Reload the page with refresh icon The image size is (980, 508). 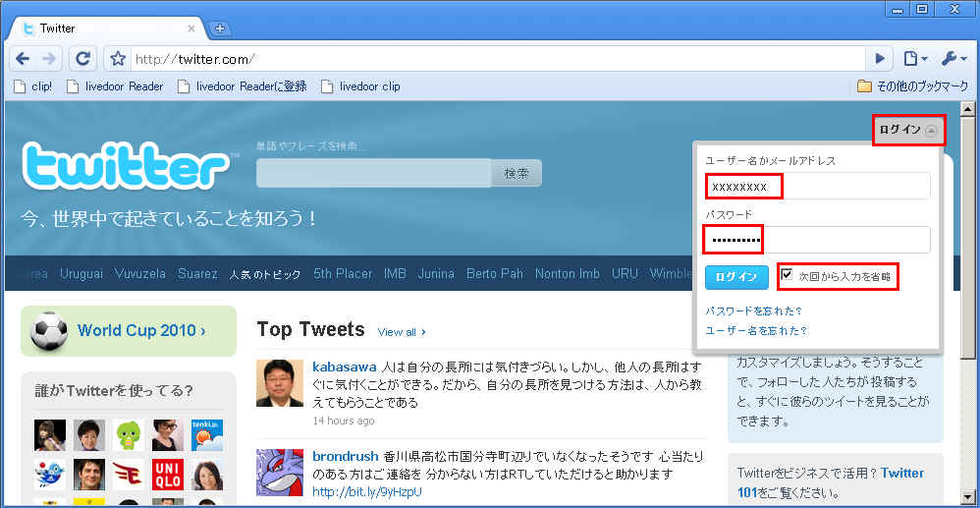pyautogui.click(x=82, y=58)
